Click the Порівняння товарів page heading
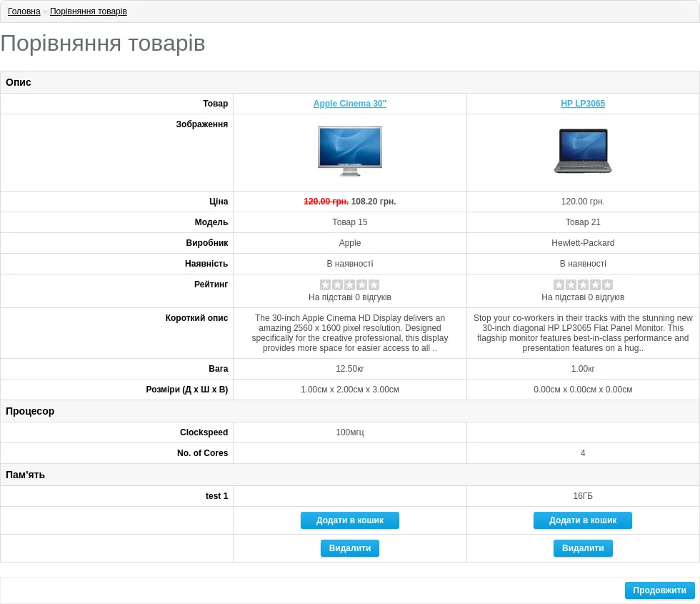This screenshot has width=700, height=604. tap(103, 44)
